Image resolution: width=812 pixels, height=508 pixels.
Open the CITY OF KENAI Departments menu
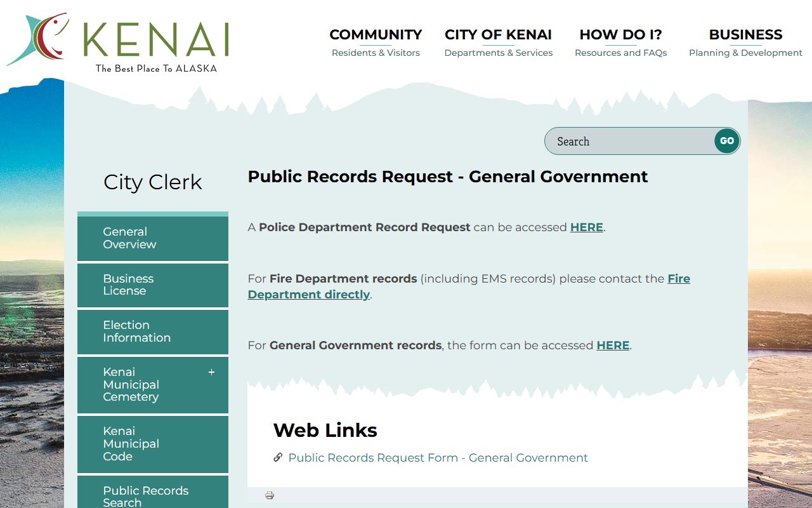point(498,43)
